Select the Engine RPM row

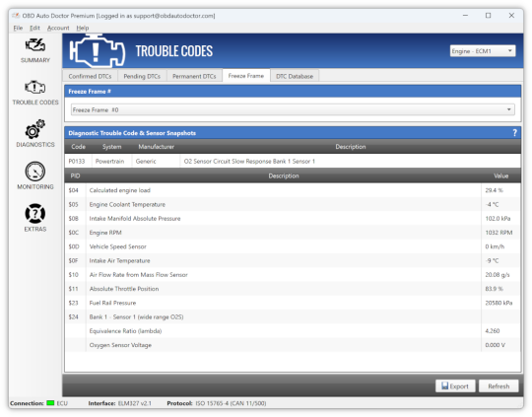pos(293,233)
